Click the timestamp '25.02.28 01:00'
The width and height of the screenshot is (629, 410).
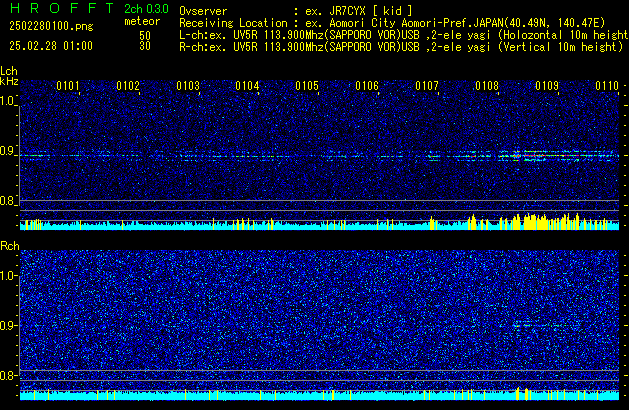51,46
